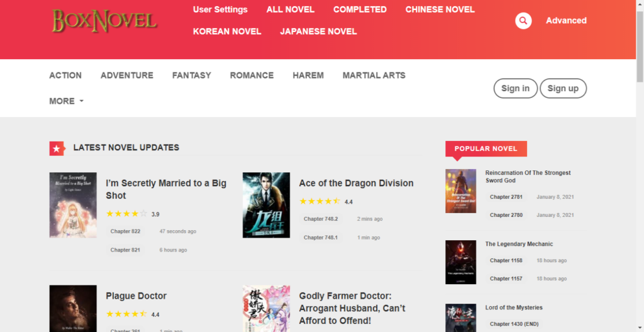The width and height of the screenshot is (644, 332).
Task: Click I'm Secretly Married cover thumbnail
Action: pyautogui.click(x=73, y=205)
